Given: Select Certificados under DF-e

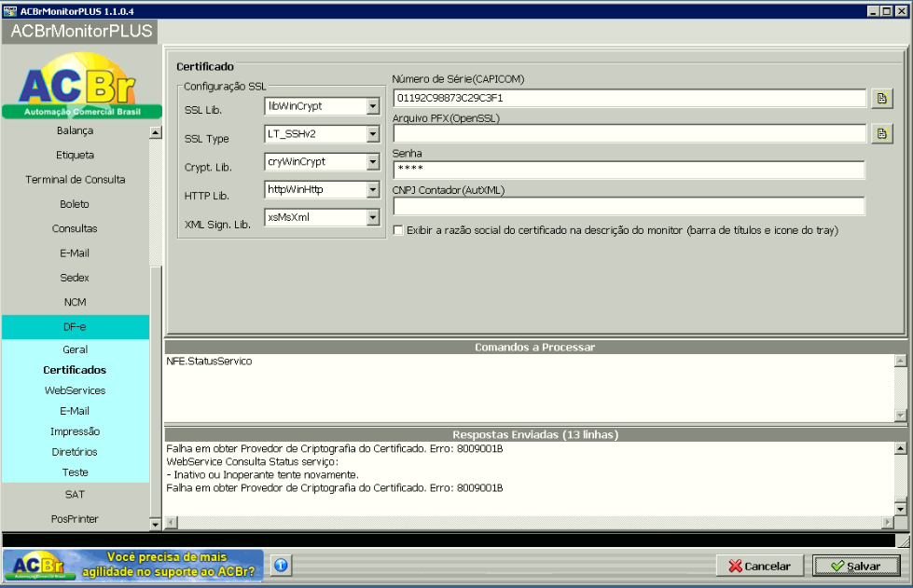Looking at the screenshot, I should click(76, 370).
